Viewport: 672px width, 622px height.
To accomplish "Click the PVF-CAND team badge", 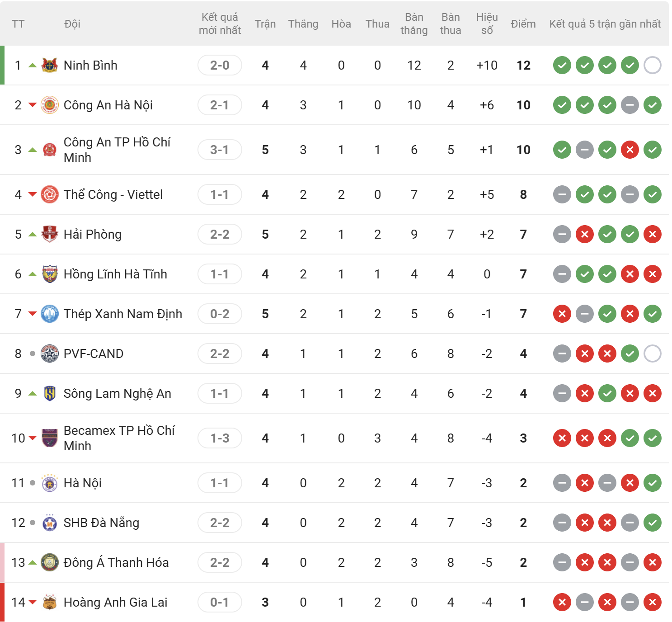I will click(x=50, y=353).
